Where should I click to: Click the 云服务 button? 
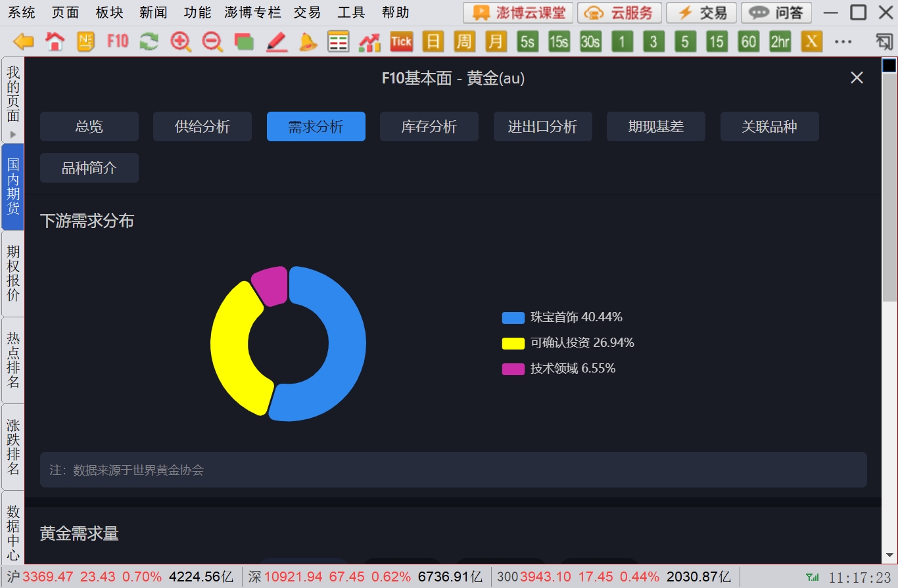coord(619,12)
